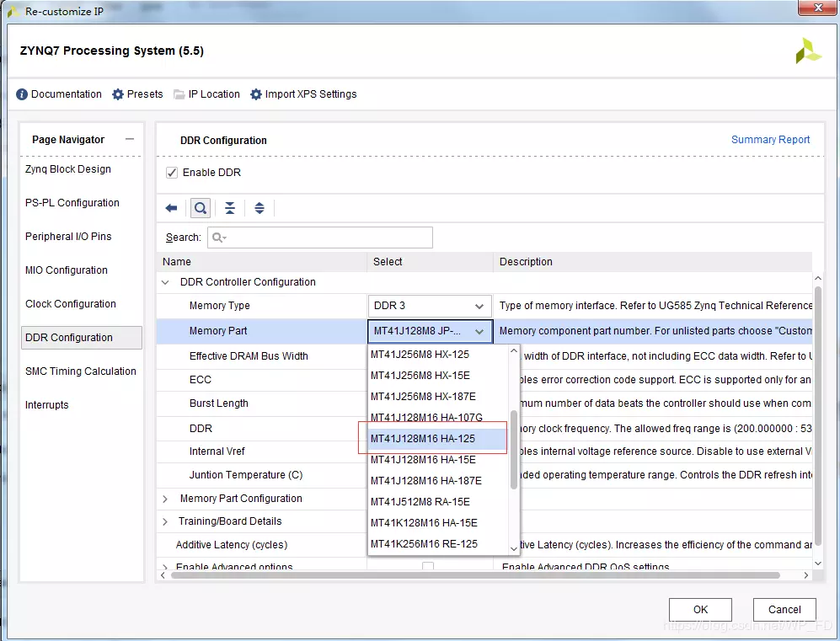Tick the Enable Advanced options checkbox
The image size is (840, 641).
[427, 566]
